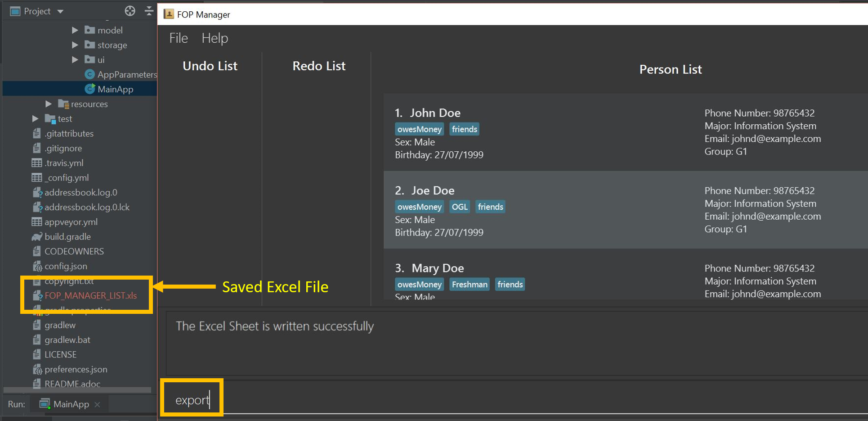Viewport: 868px width, 421px height.
Task: Click Mary Doe's Freshman tag
Action: [470, 285]
